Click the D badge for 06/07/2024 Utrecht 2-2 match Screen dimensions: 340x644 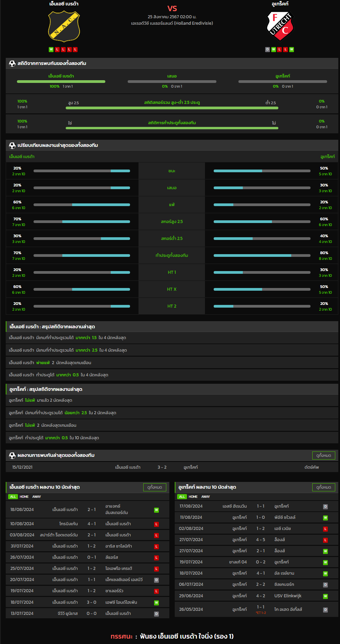pyautogui.click(x=325, y=585)
